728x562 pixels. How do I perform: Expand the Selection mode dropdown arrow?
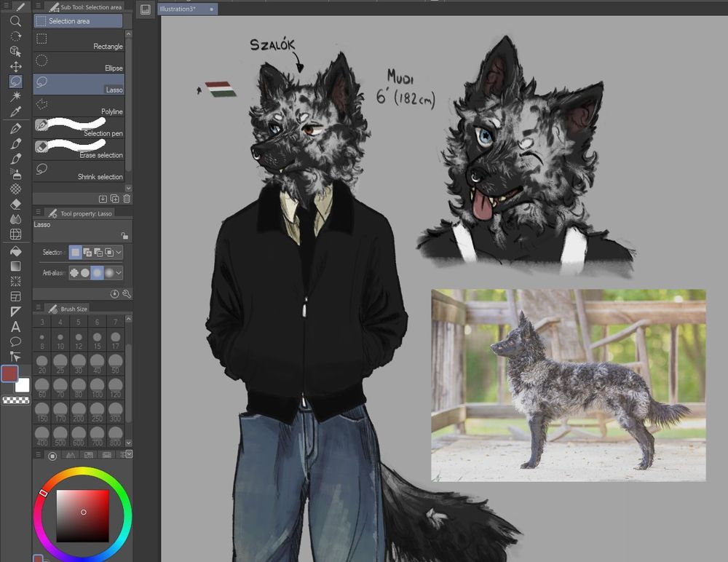coord(119,252)
